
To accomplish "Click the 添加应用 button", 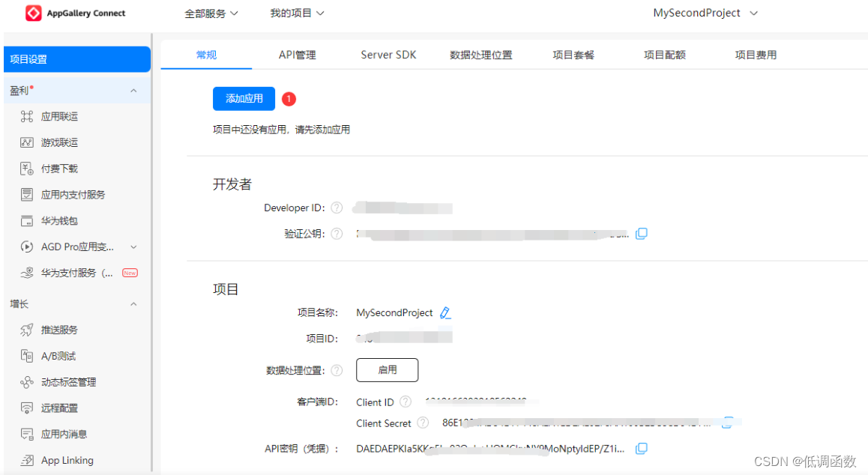I will click(x=244, y=99).
